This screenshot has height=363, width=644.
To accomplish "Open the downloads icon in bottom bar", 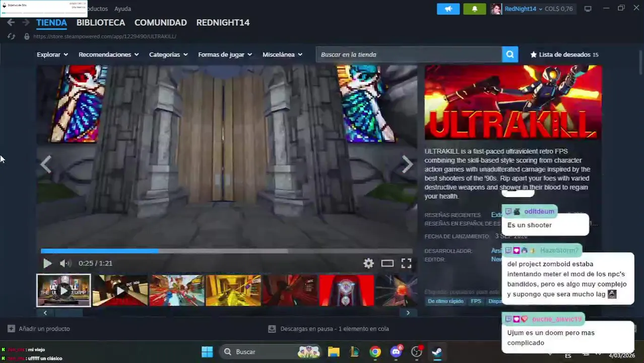I will (272, 329).
